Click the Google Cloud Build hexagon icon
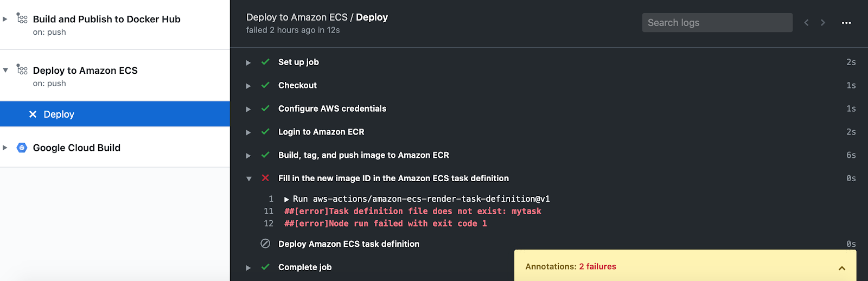 pos(22,148)
